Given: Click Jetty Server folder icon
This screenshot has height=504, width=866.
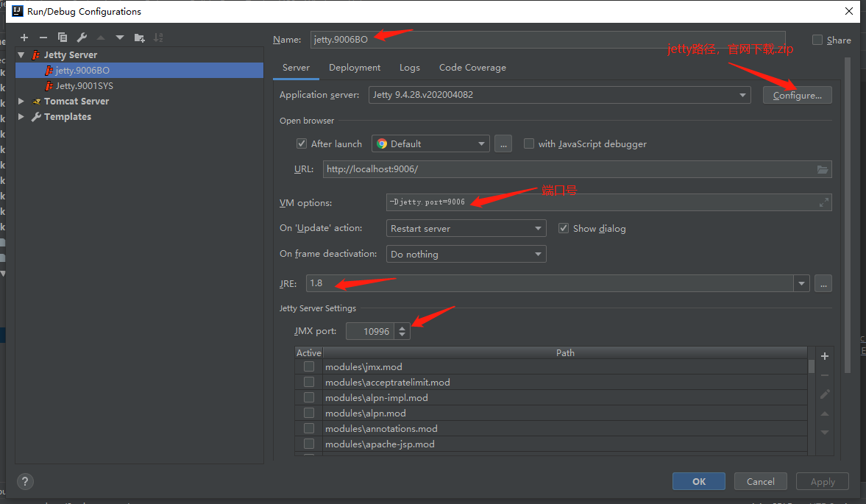Looking at the screenshot, I should point(36,54).
